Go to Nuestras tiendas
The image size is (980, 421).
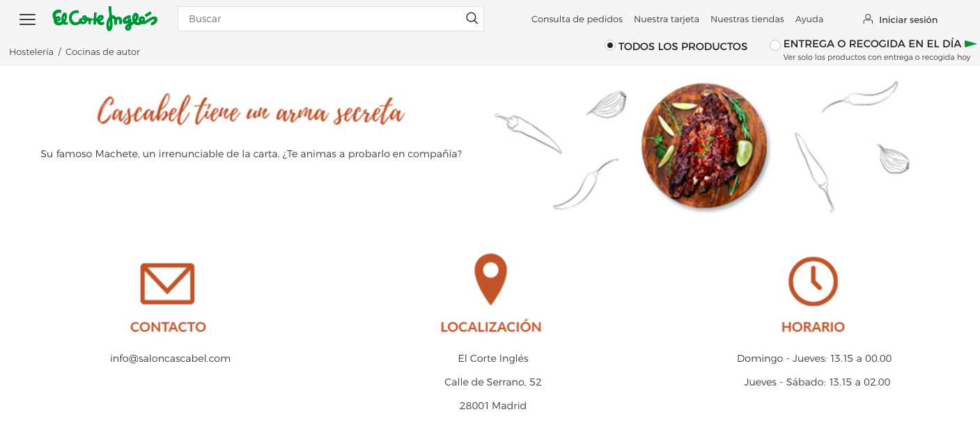coord(747,19)
